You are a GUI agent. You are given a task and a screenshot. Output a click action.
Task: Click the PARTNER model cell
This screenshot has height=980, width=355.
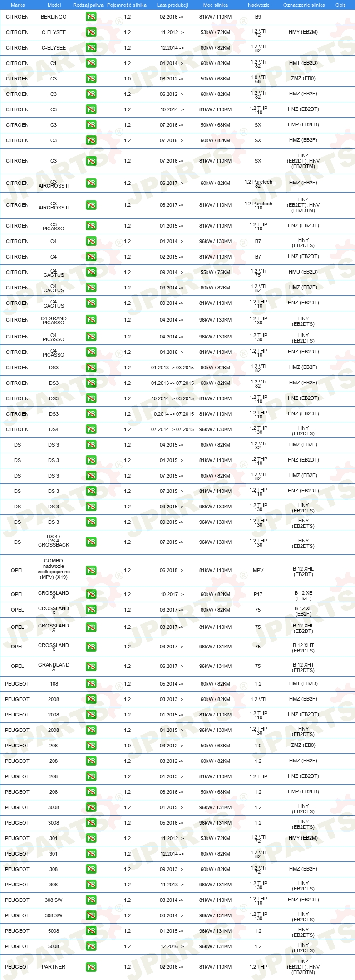(54, 967)
